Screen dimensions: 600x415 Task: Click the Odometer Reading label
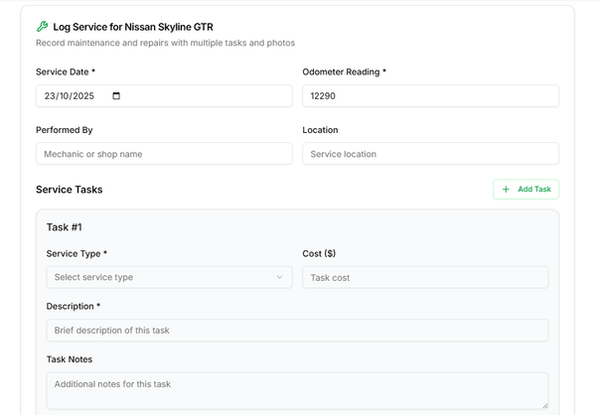click(x=343, y=72)
